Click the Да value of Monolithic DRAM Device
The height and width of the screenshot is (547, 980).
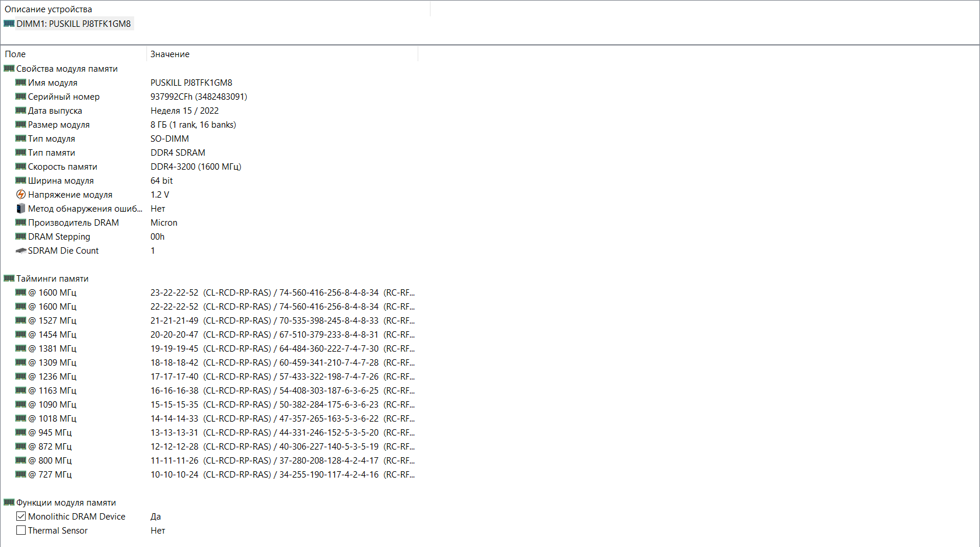pyautogui.click(x=156, y=517)
